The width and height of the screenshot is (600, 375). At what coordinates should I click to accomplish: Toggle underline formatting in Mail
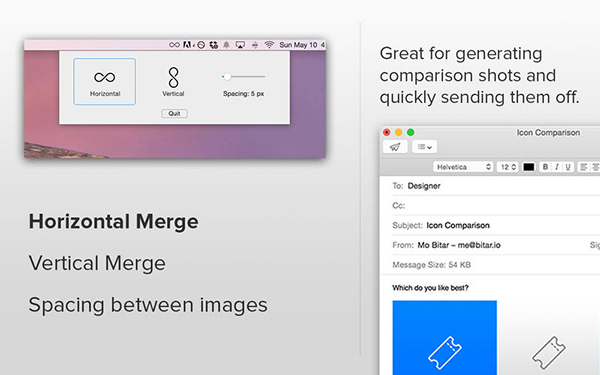[x=568, y=167]
